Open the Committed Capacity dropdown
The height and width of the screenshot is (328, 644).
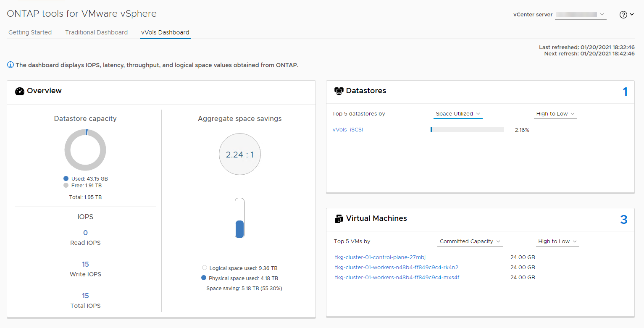tap(470, 241)
